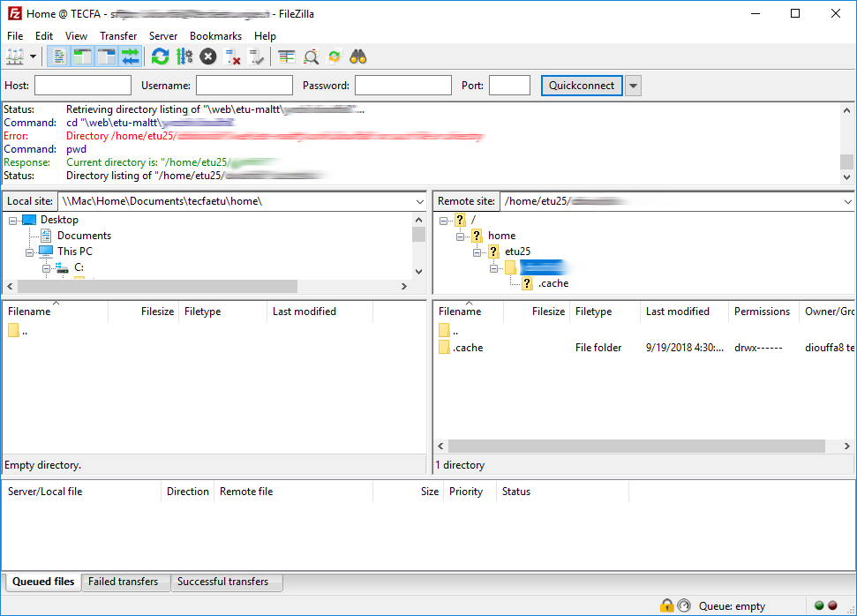Open the File menu

coord(15,36)
